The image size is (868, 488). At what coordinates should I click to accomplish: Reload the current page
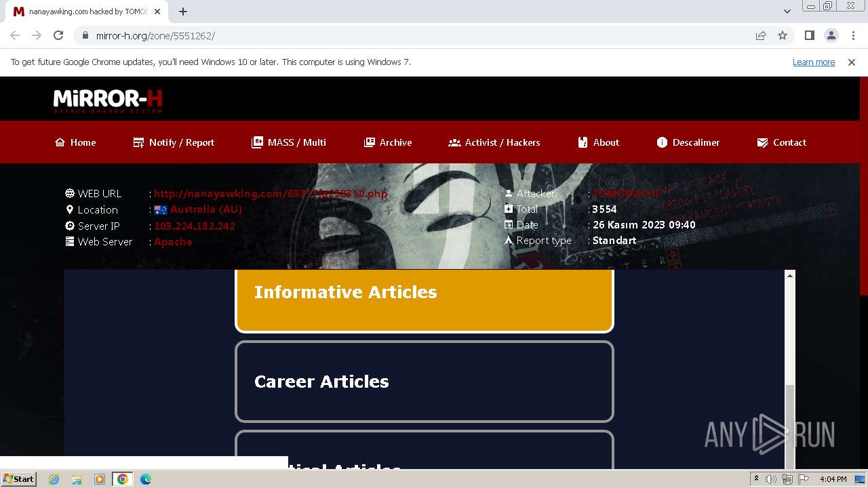pyautogui.click(x=58, y=35)
